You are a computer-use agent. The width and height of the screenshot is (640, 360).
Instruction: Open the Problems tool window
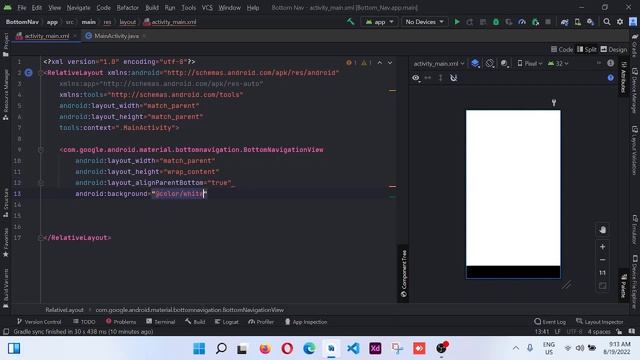click(x=121, y=322)
